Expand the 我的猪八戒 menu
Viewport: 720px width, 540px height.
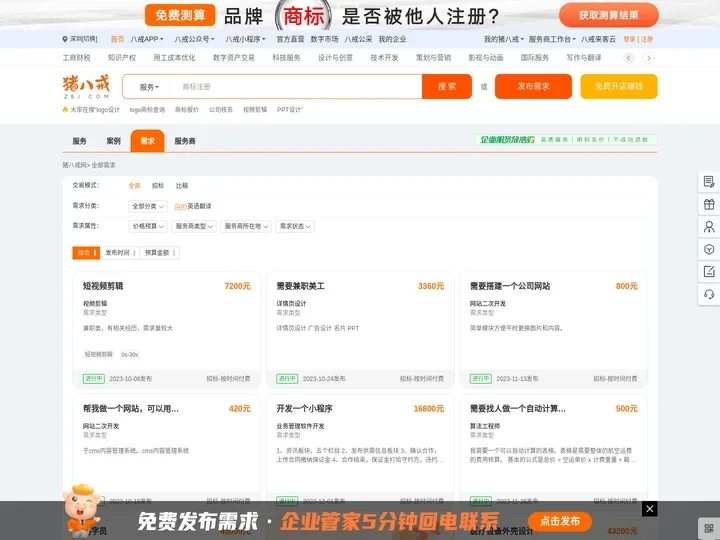click(x=504, y=39)
